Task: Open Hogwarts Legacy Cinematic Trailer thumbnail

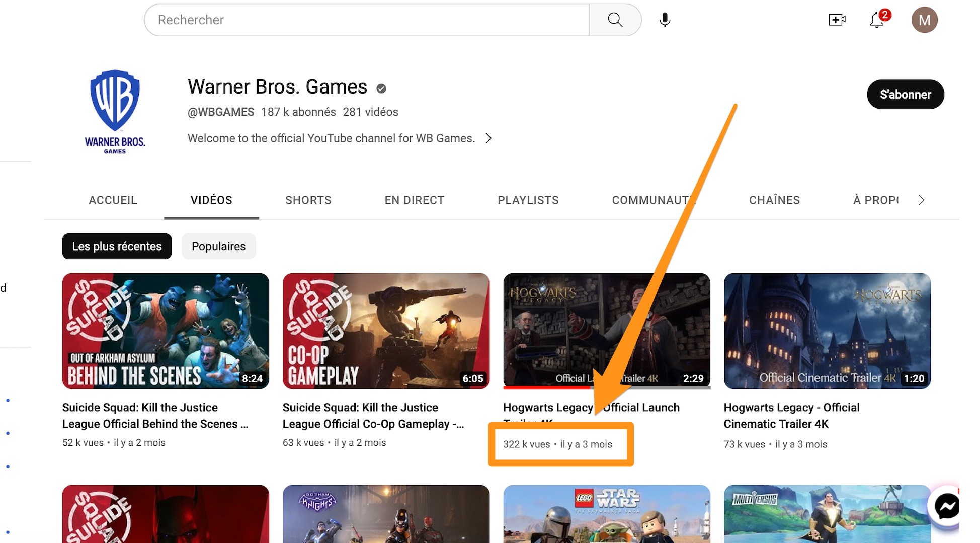Action: pos(827,331)
